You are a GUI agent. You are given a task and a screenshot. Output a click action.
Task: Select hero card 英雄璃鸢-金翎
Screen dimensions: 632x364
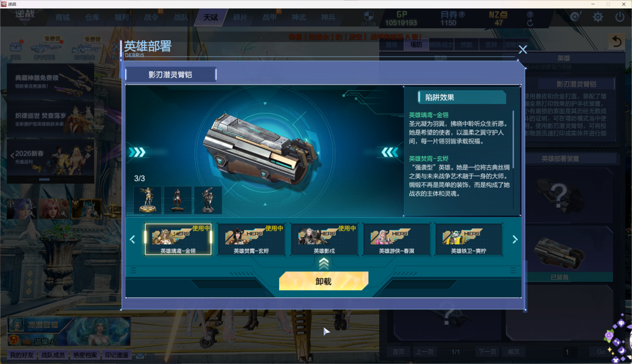pyautogui.click(x=178, y=239)
